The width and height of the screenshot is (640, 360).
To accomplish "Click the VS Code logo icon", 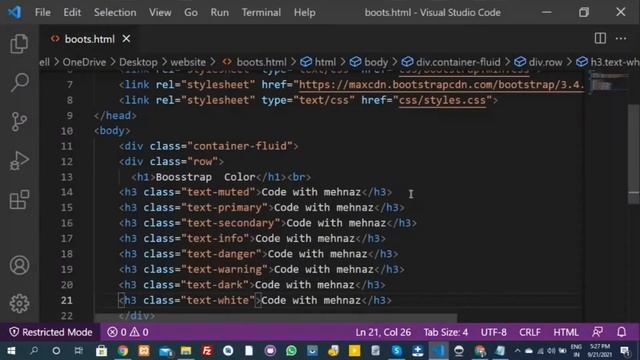I will (x=15, y=12).
